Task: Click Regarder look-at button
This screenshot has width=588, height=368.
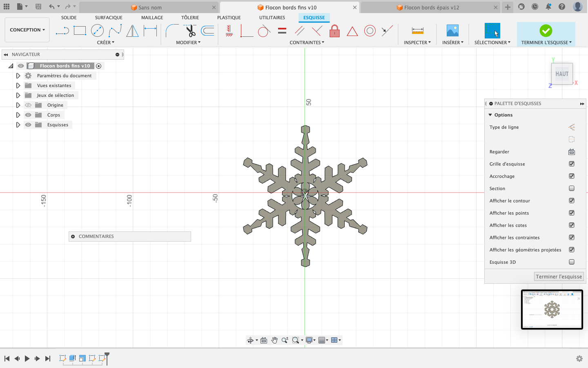Action: (572, 152)
